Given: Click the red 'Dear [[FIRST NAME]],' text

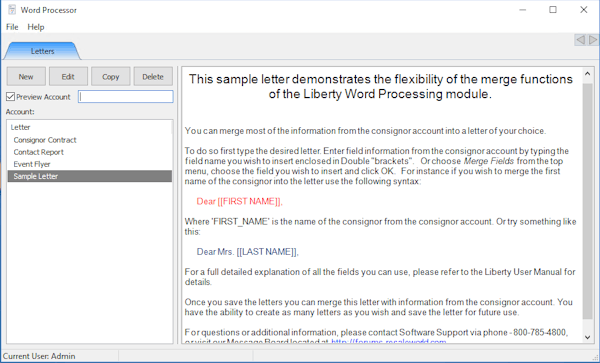Looking at the screenshot, I should (240, 202).
